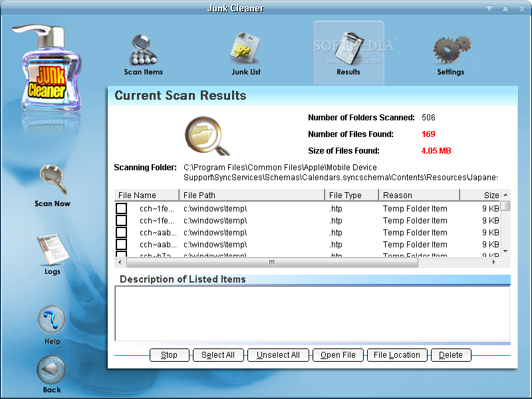Open the Logs newspaper icon
The width and height of the screenshot is (532, 399).
point(53,249)
